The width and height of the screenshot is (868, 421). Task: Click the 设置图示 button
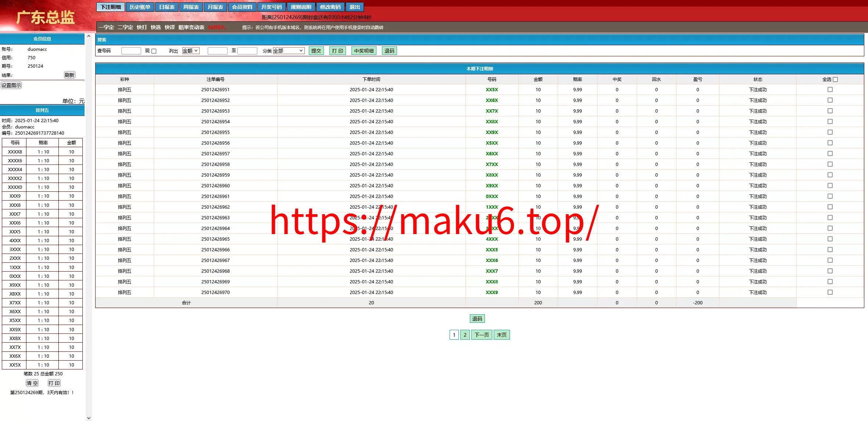click(11, 85)
